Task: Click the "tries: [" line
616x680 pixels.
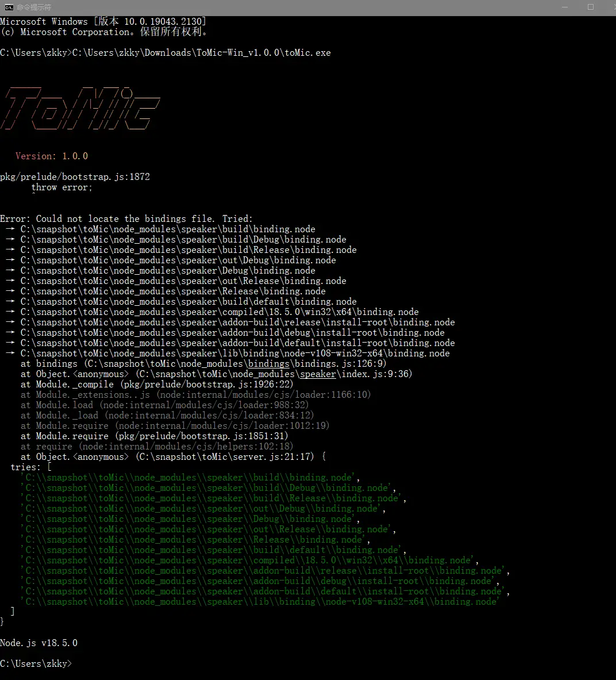Action: 31,467
